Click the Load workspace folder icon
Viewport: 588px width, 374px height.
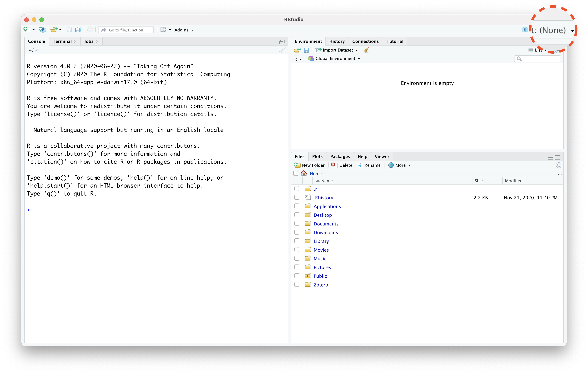point(297,50)
